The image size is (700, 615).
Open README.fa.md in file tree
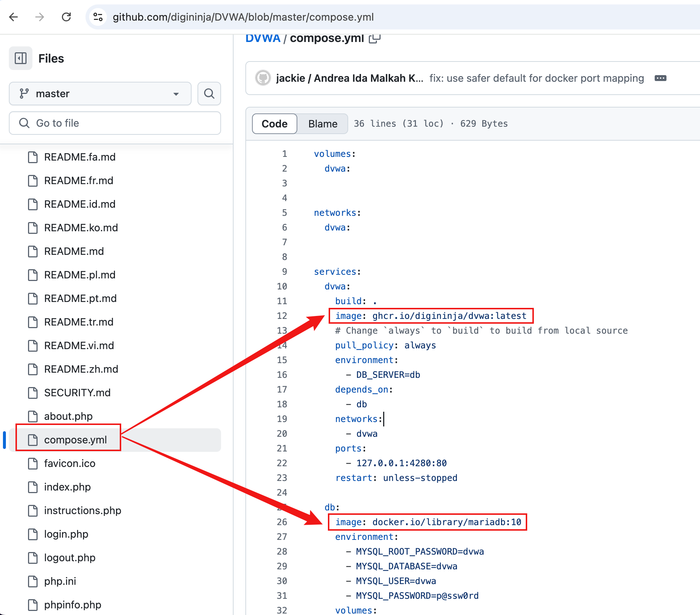(80, 157)
